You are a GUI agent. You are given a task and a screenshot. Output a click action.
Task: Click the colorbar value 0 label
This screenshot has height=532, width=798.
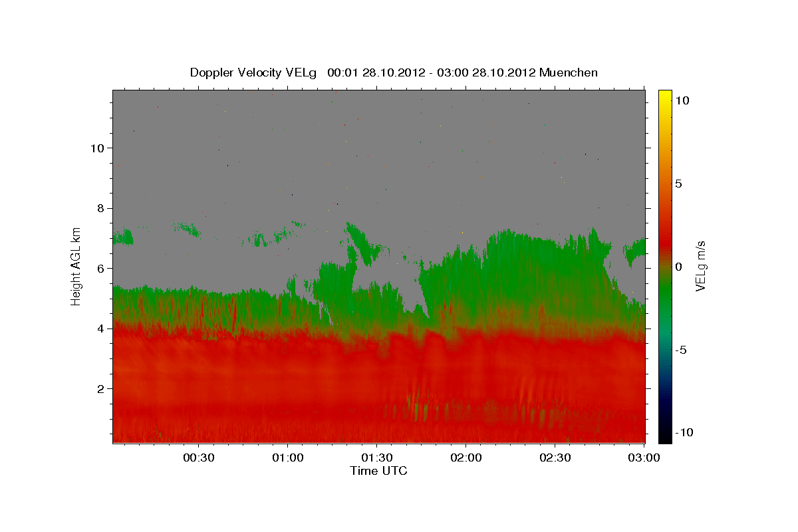click(x=678, y=267)
